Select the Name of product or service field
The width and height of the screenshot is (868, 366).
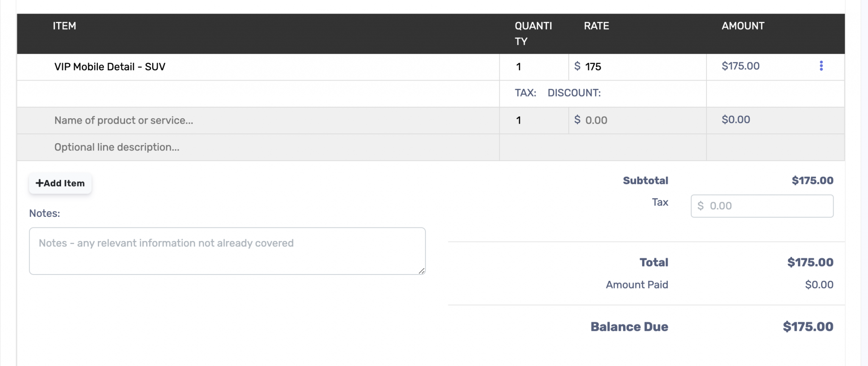tap(124, 120)
